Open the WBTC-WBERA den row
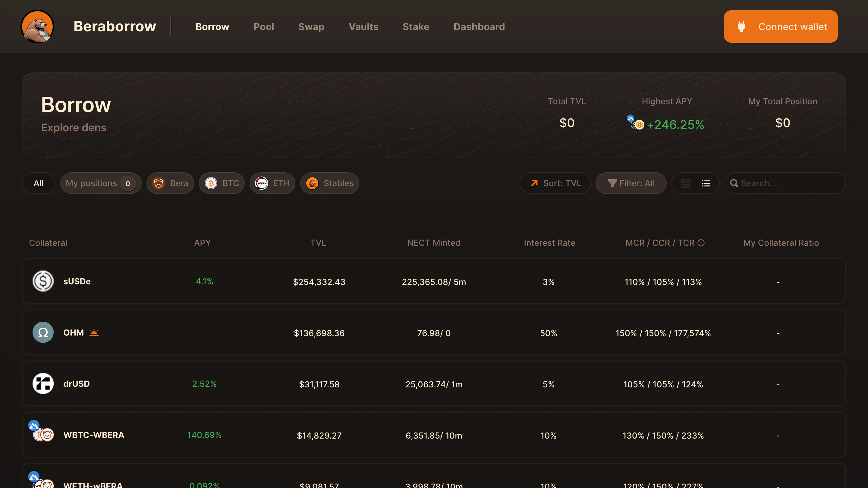 434,435
